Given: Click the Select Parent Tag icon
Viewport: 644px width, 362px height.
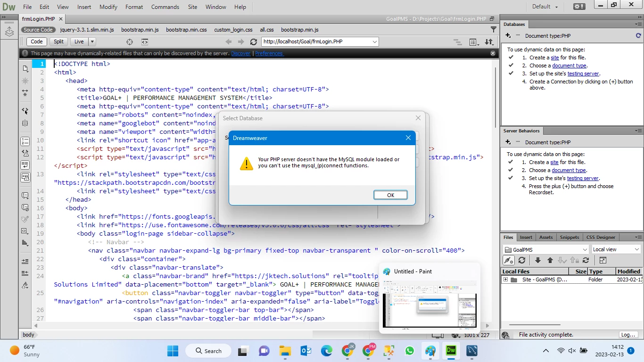Looking at the screenshot, I should coord(25,111).
